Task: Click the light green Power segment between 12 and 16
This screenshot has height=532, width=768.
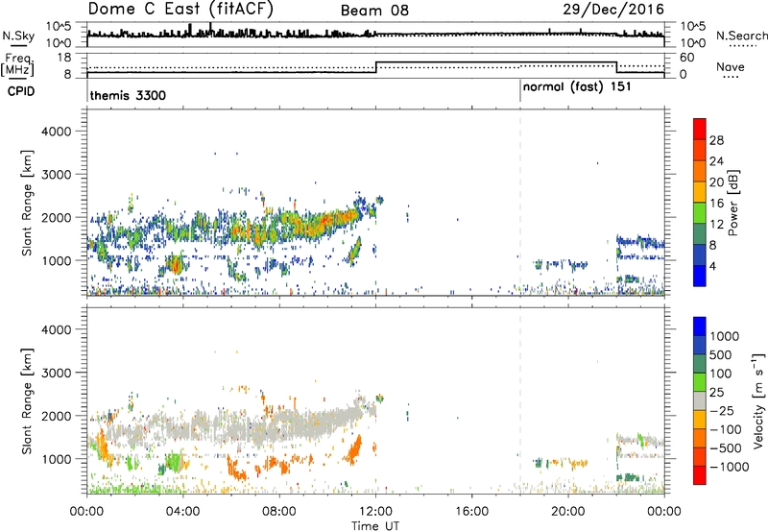Action: (700, 213)
